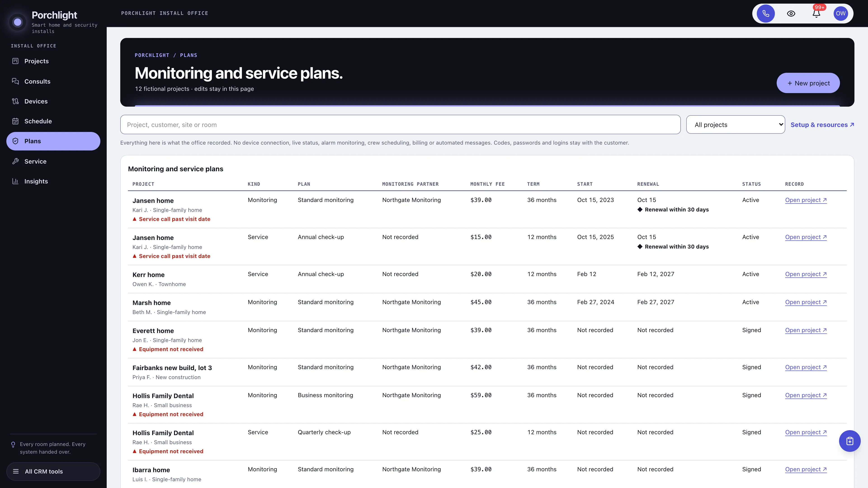Open the OW user avatar menu

(x=841, y=14)
